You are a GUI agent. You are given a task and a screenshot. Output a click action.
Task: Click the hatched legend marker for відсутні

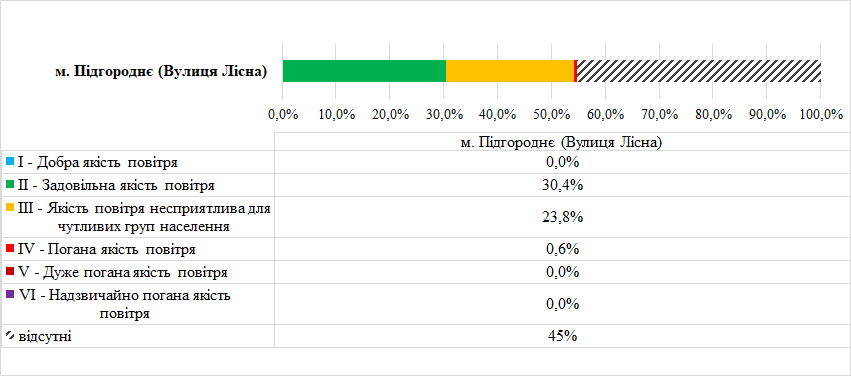click(x=10, y=335)
